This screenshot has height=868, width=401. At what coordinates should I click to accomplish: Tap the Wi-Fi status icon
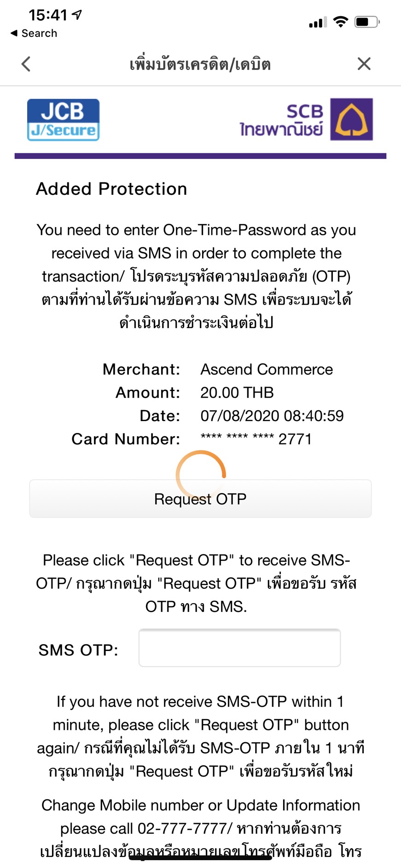[x=341, y=22]
